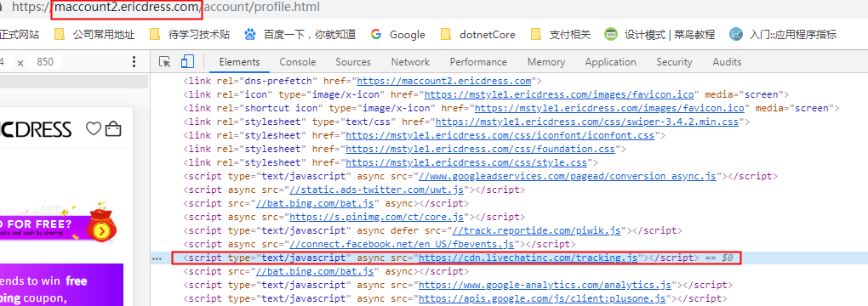
Task: Switch to the Console tab
Action: tap(297, 62)
